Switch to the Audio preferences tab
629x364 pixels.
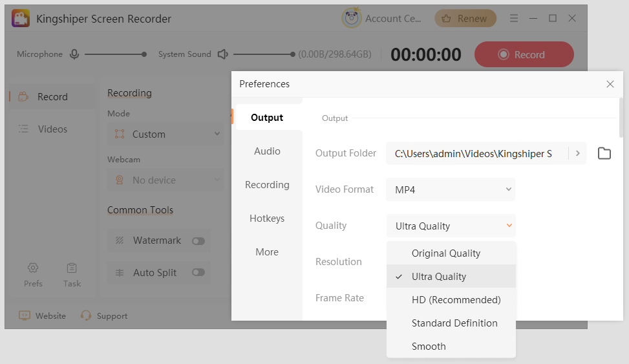[x=267, y=151]
